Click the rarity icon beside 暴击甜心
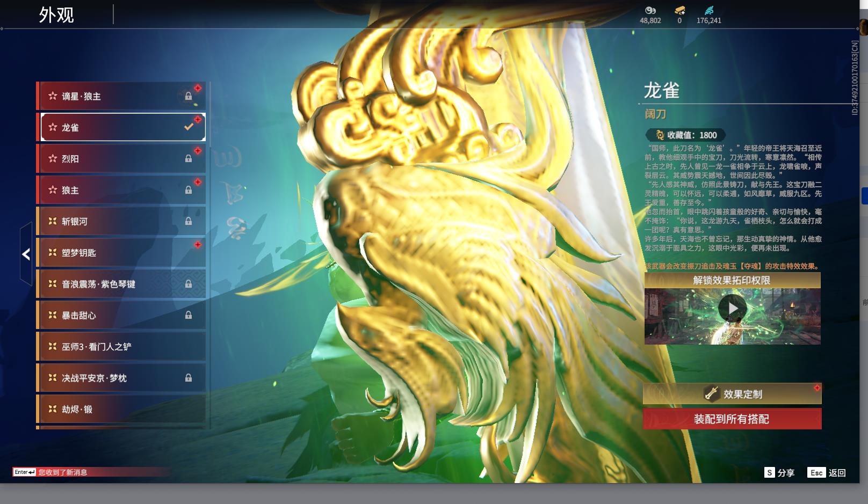Screen dimensions: 868x504 click(x=53, y=315)
